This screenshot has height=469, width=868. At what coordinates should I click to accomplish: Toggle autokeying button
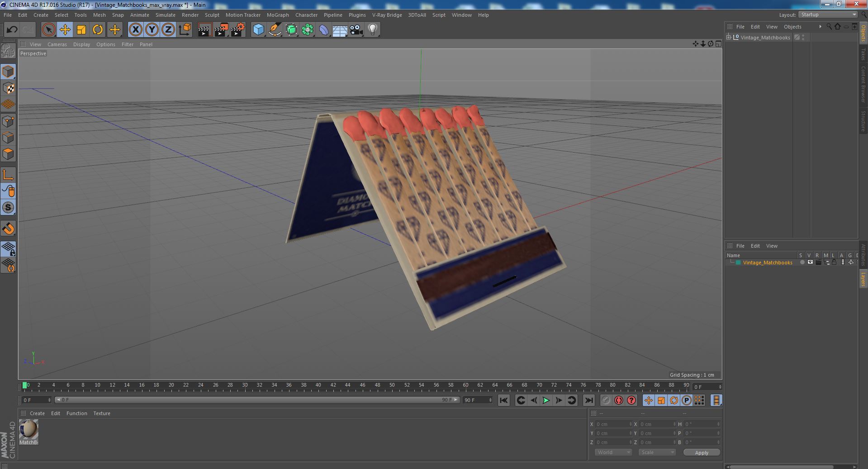click(x=618, y=400)
